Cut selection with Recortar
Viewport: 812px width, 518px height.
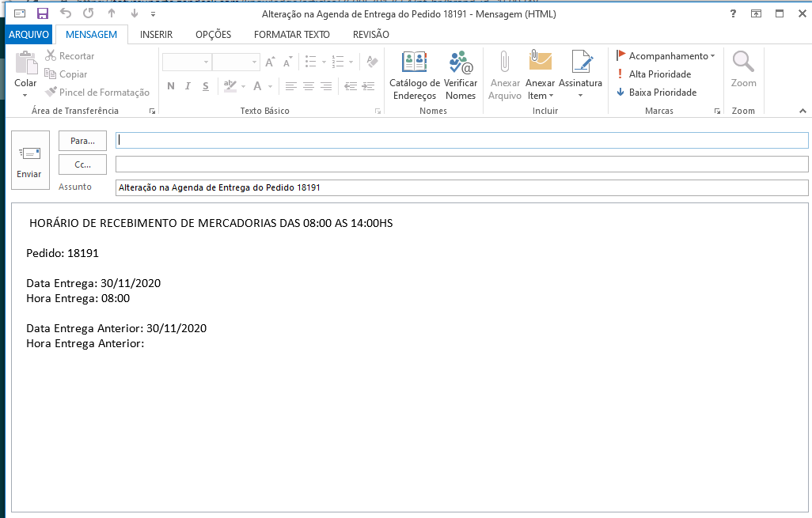[x=70, y=56]
